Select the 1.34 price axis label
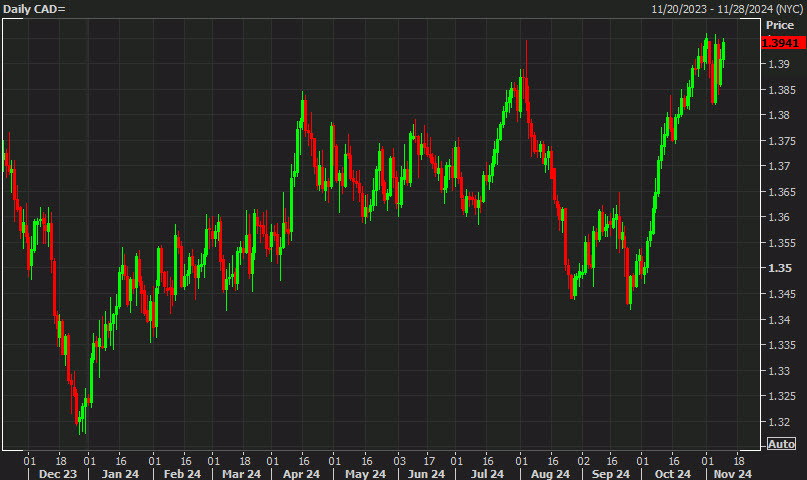807x480 pixels. (x=779, y=320)
